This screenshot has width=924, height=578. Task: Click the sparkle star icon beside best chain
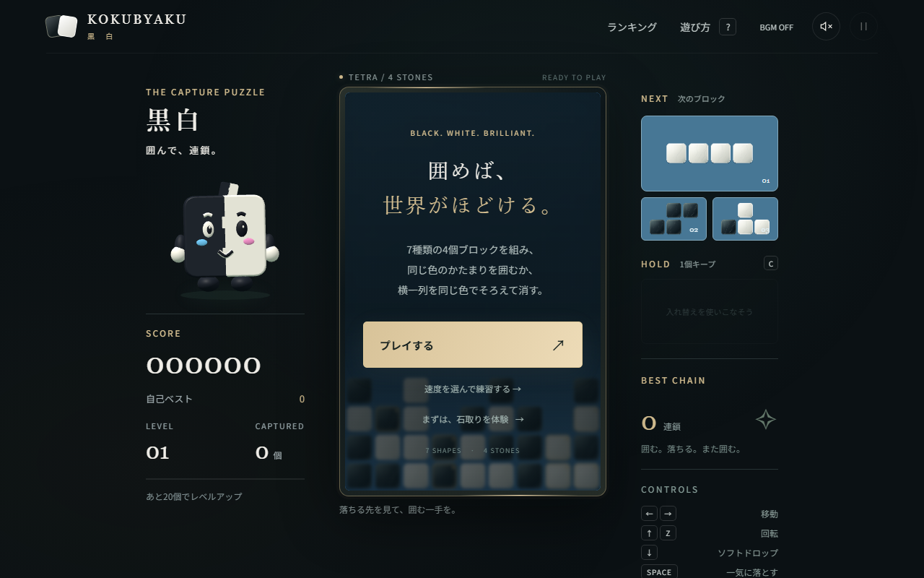pyautogui.click(x=765, y=419)
